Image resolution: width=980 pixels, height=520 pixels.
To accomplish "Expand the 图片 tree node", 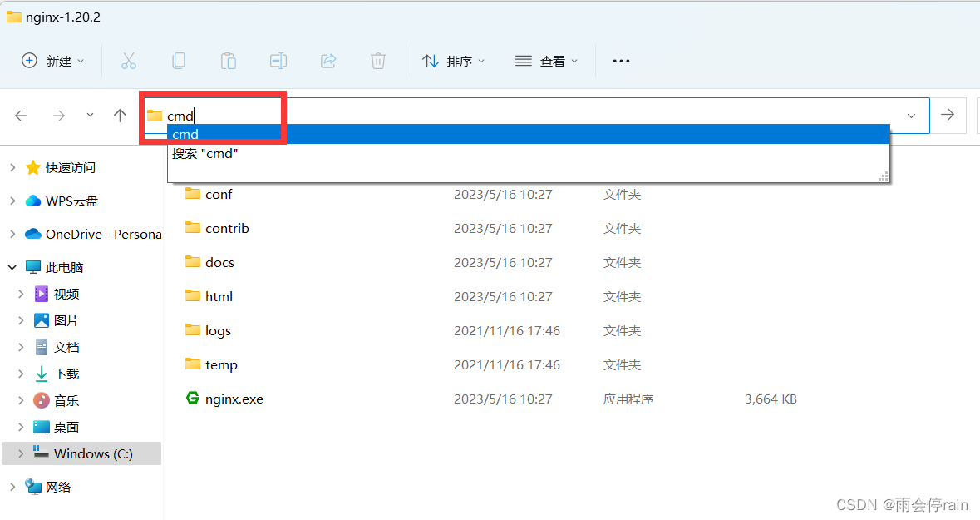I will point(21,320).
